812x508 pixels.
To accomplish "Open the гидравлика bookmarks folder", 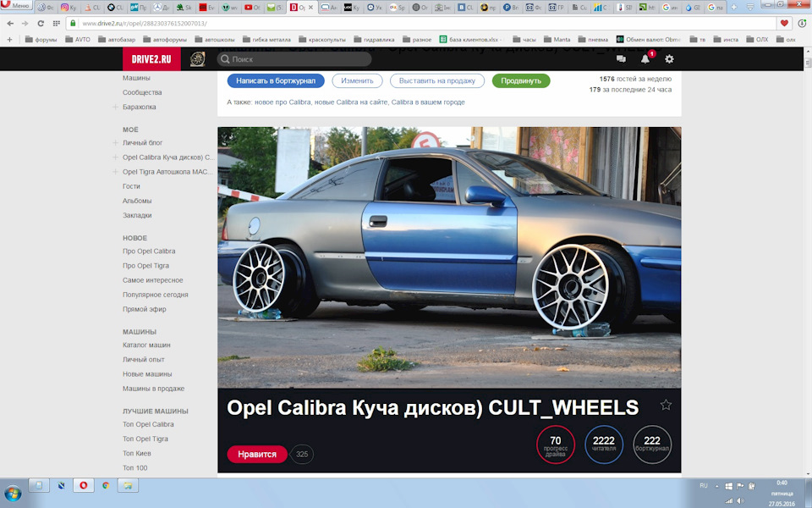I will coord(375,40).
